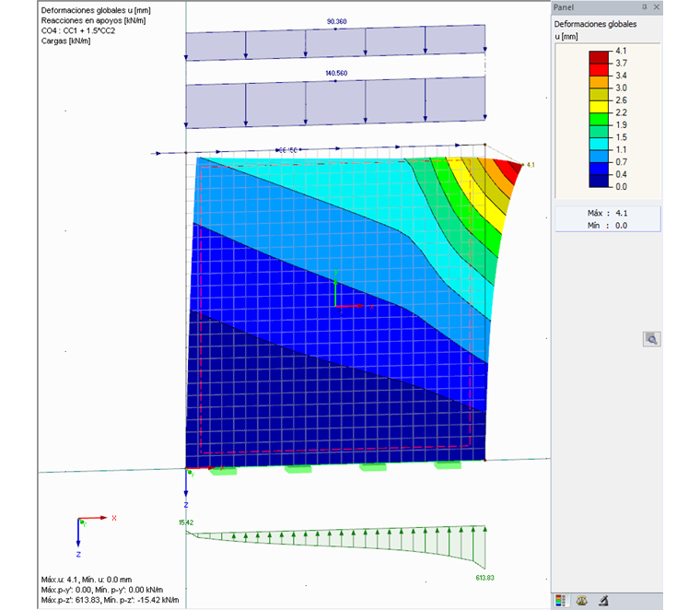Click the magnifier options button in Panel
This screenshot has height=610, width=700.
pyautogui.click(x=651, y=339)
